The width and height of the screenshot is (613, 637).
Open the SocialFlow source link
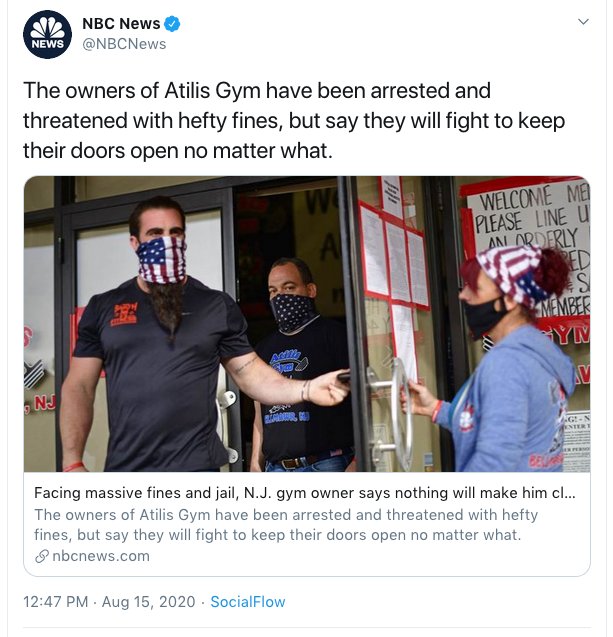coord(248,602)
